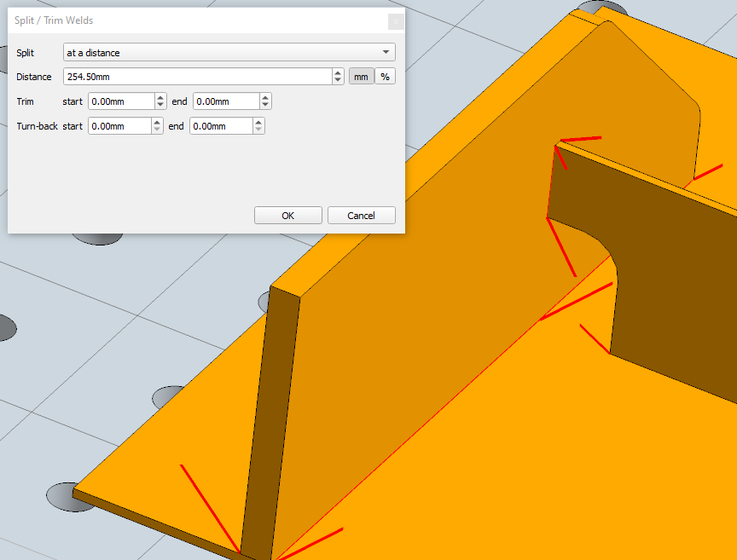Switch distance units to percent
This screenshot has height=560, width=737.
[385, 77]
